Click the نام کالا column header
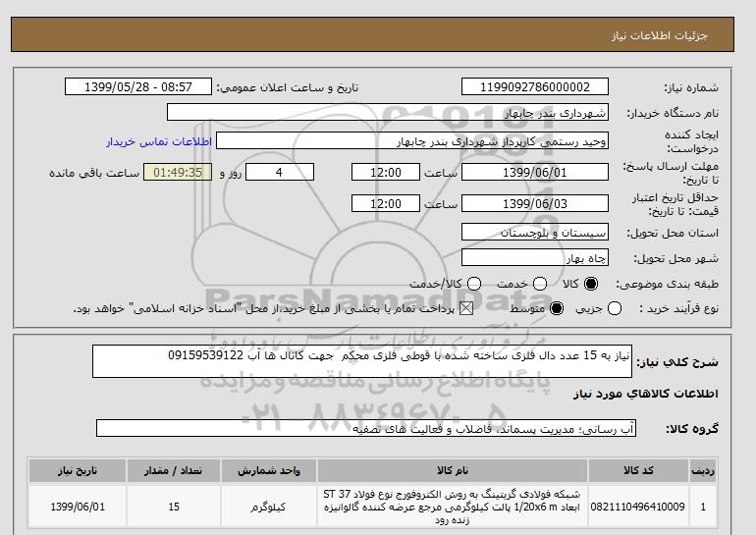 point(453,470)
